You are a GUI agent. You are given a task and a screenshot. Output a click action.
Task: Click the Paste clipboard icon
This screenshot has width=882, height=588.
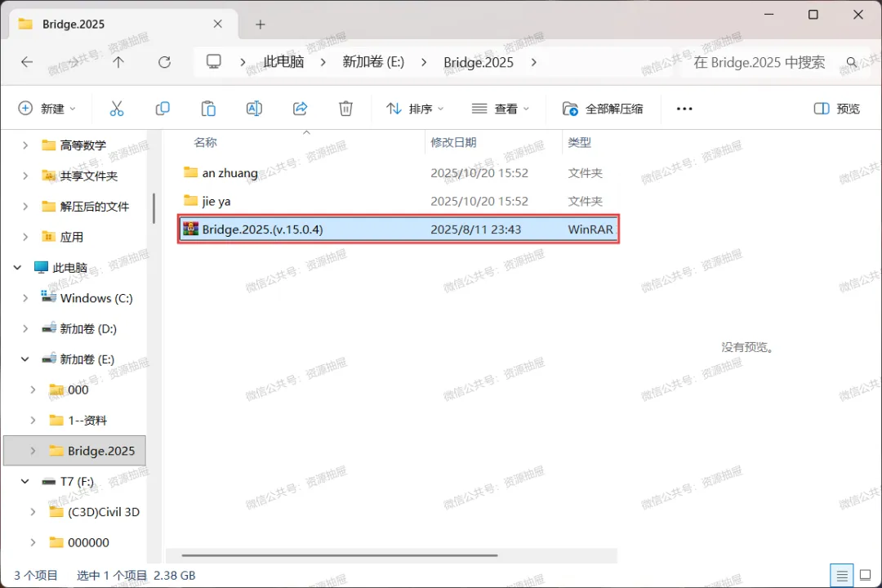(x=208, y=109)
